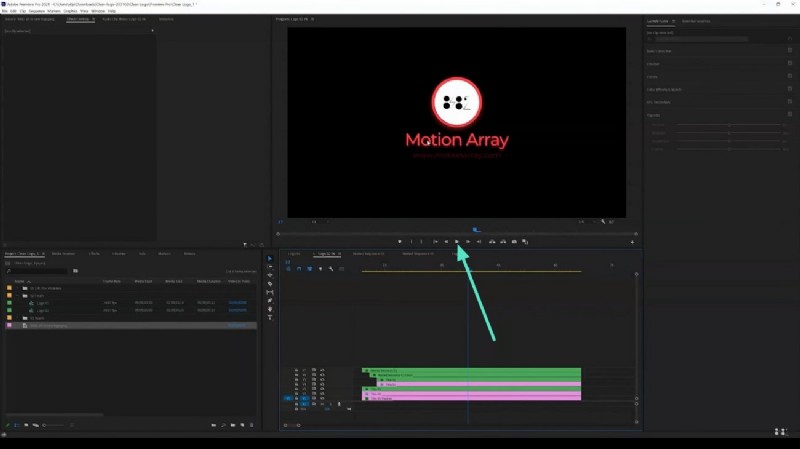Expand the Curves section in Lumetri
This screenshot has height=449, width=800.
(x=652, y=77)
